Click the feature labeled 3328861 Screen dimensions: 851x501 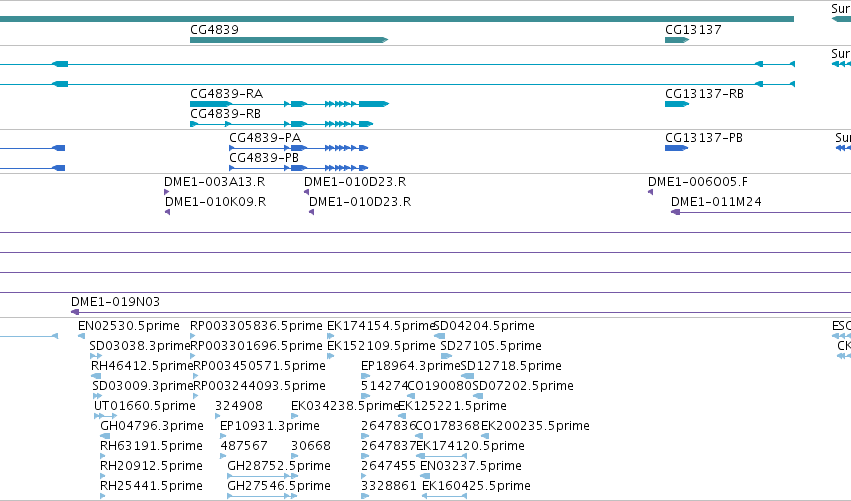click(x=389, y=486)
